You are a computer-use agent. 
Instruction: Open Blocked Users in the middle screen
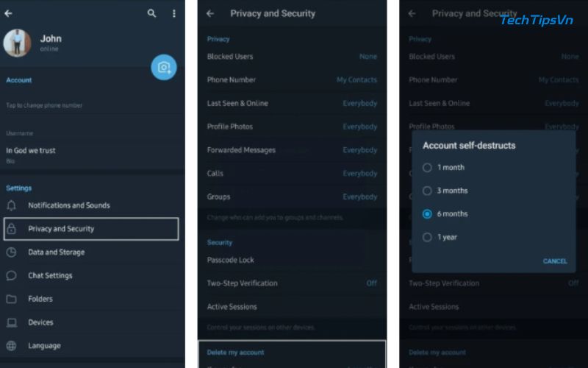click(292, 57)
